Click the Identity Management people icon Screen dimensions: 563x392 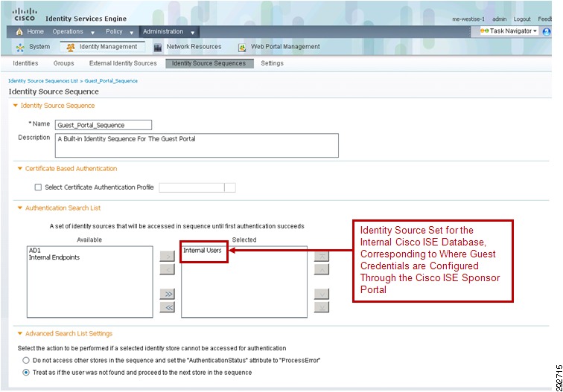coord(71,48)
